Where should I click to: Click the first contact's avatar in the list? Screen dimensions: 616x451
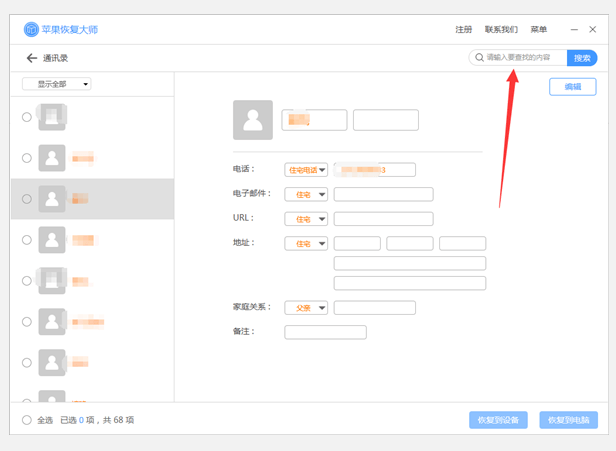pos(52,117)
